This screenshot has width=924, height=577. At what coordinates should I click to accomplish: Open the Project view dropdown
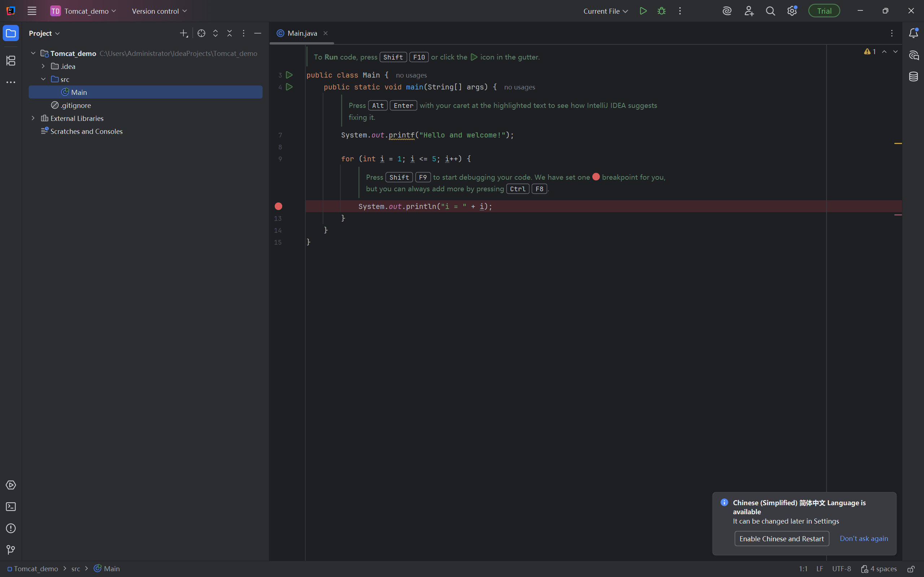tap(44, 33)
